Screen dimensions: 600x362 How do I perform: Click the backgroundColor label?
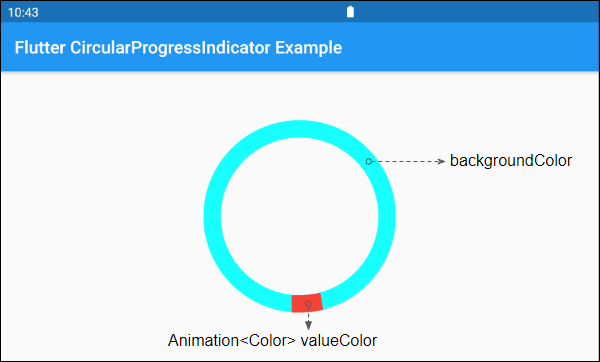click(511, 160)
